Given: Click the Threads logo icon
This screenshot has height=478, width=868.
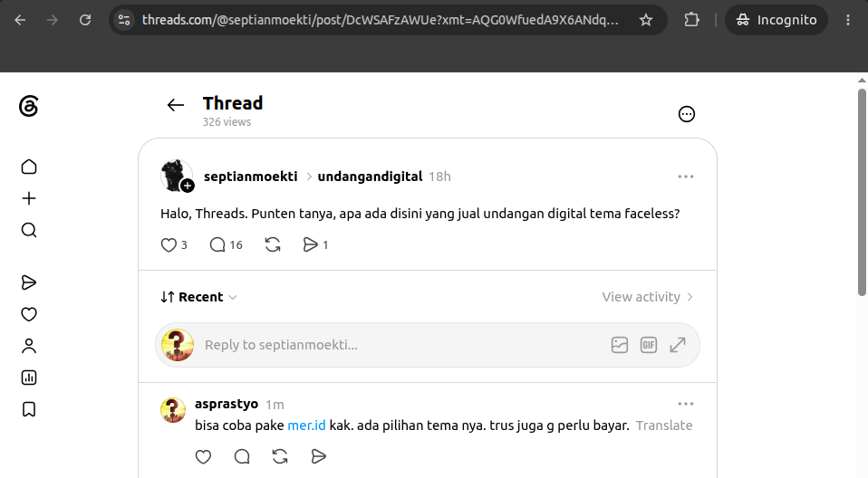Looking at the screenshot, I should coord(29,106).
